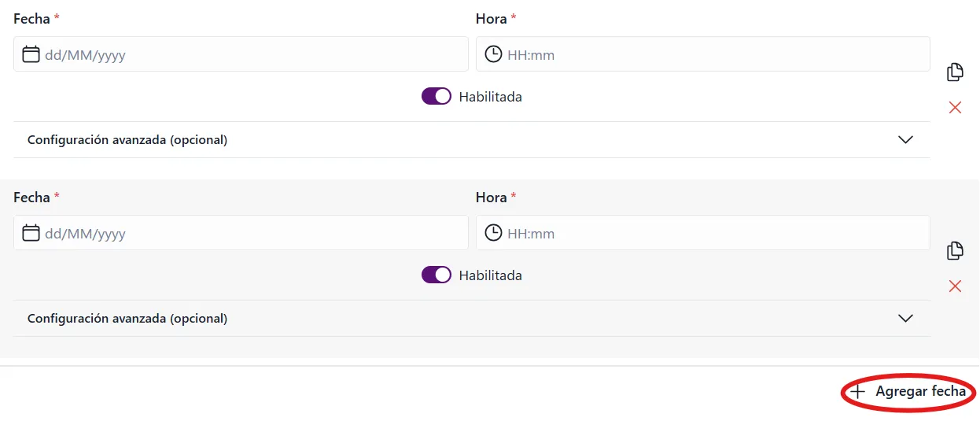
Task: Click the plus icon beside Agregar fecha
Action: [858, 392]
